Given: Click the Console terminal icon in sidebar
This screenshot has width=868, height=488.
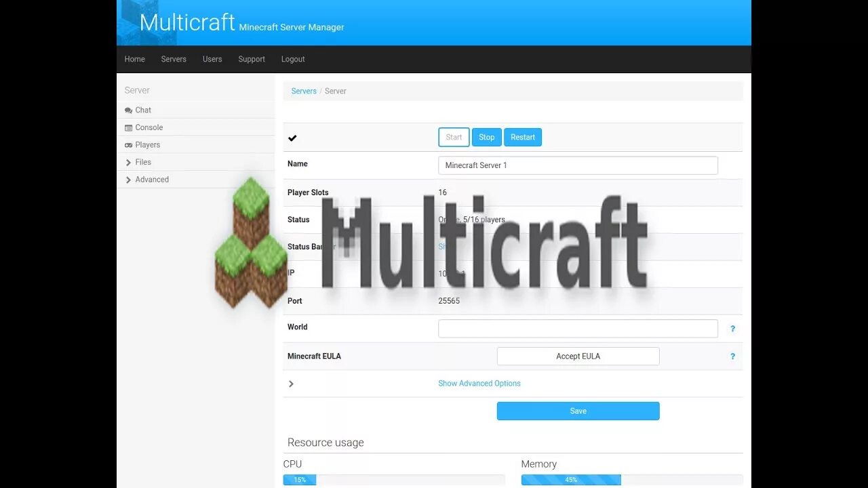Looking at the screenshot, I should [129, 127].
